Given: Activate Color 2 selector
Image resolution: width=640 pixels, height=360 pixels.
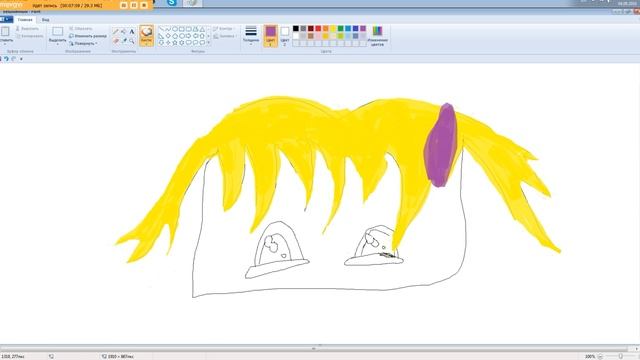Looking at the screenshot, I should click(x=285, y=36).
